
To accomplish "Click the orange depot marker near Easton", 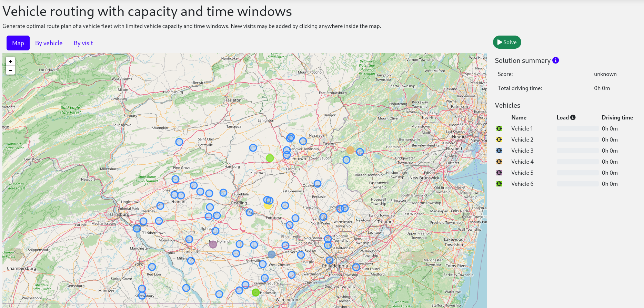I will (350, 150).
